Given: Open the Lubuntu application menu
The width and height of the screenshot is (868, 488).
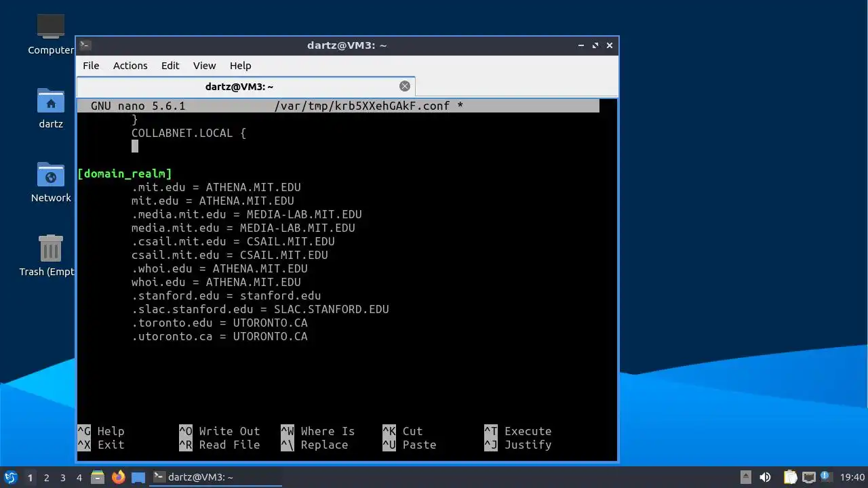Looking at the screenshot, I should click(x=10, y=477).
